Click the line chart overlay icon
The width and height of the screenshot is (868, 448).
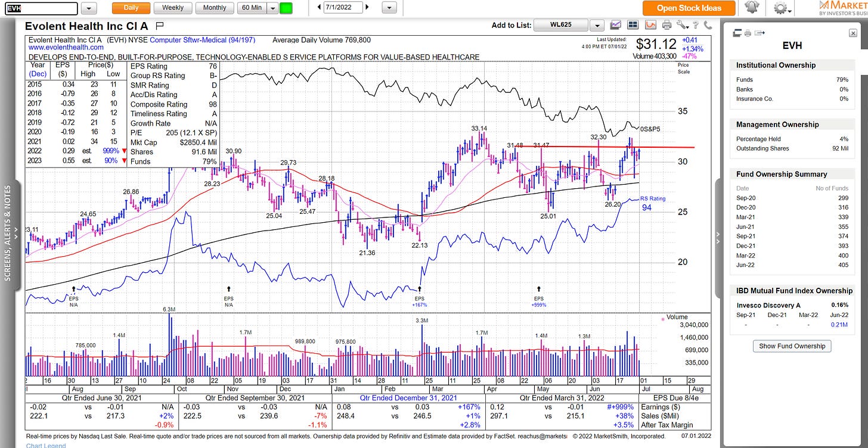(x=616, y=25)
